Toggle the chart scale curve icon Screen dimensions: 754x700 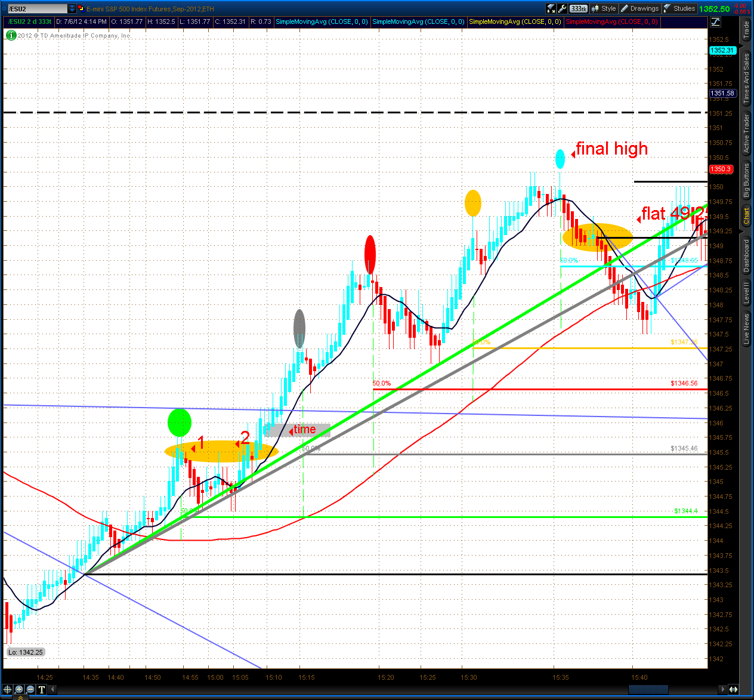pyautogui.click(x=715, y=22)
